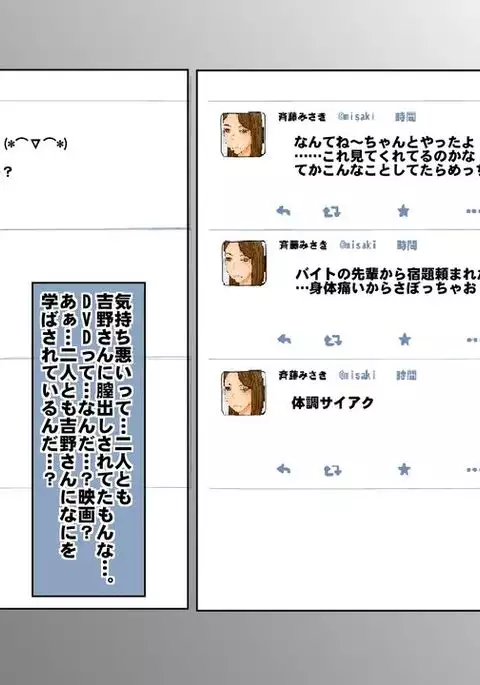Open avatar on the 体調サイアク post
This screenshot has width=480, height=685.
pos(243,392)
